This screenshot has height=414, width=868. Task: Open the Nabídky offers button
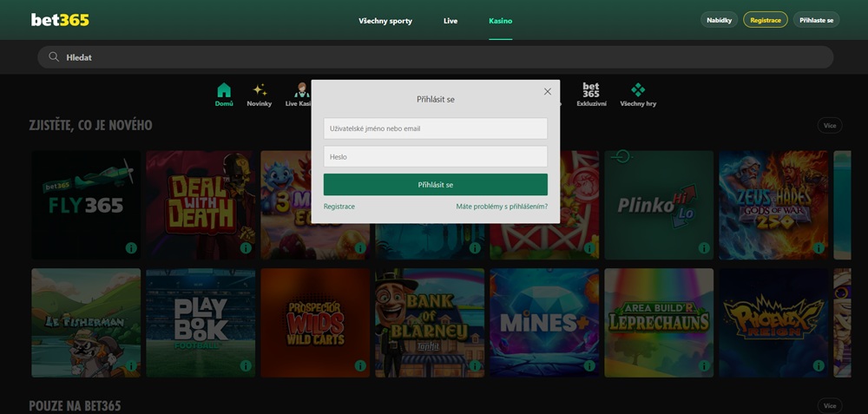[719, 20]
